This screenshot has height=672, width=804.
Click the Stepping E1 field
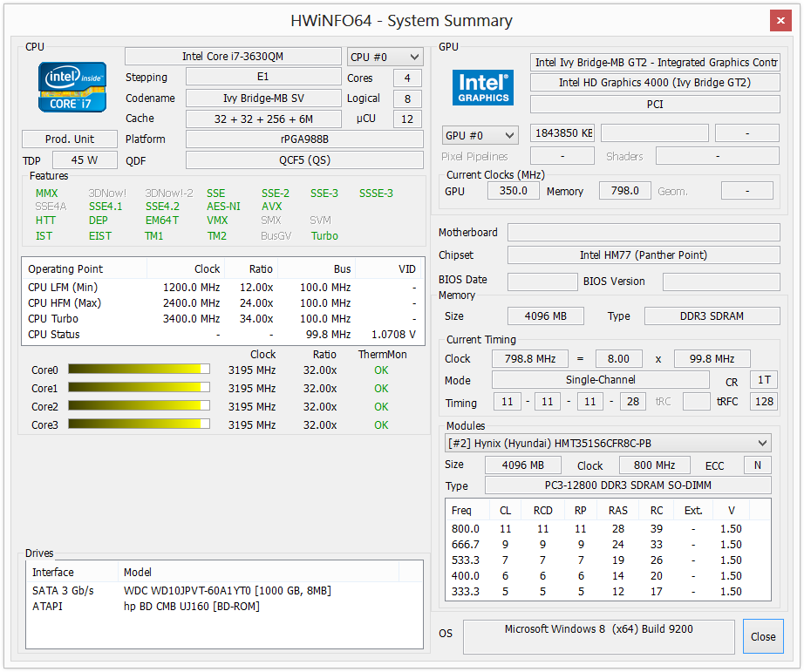pyautogui.click(x=263, y=77)
